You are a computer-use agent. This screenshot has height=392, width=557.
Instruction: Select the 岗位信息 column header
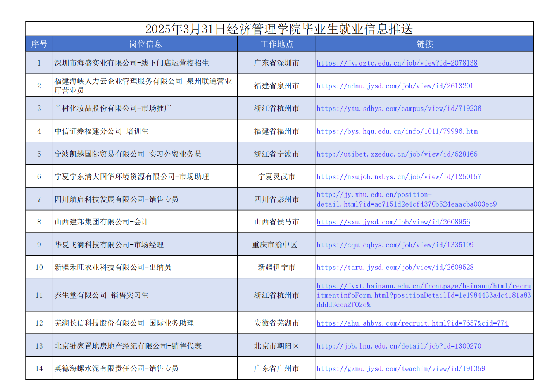pyautogui.click(x=145, y=44)
